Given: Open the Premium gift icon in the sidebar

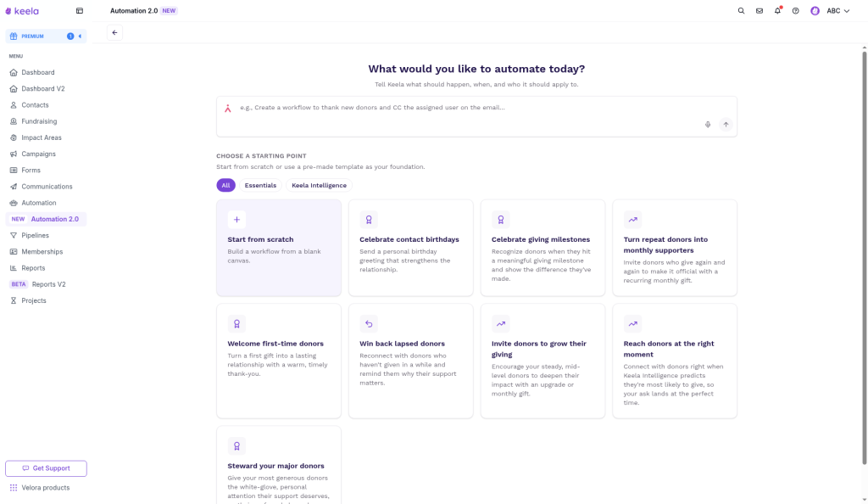Looking at the screenshot, I should pos(14,36).
